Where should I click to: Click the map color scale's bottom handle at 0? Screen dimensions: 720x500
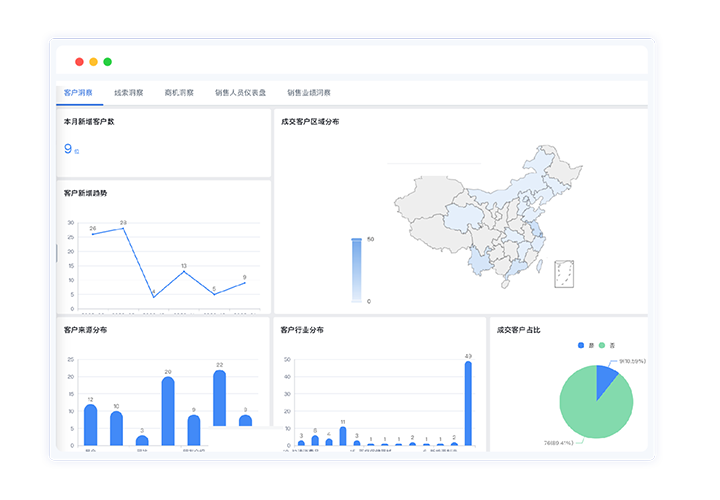click(x=356, y=301)
